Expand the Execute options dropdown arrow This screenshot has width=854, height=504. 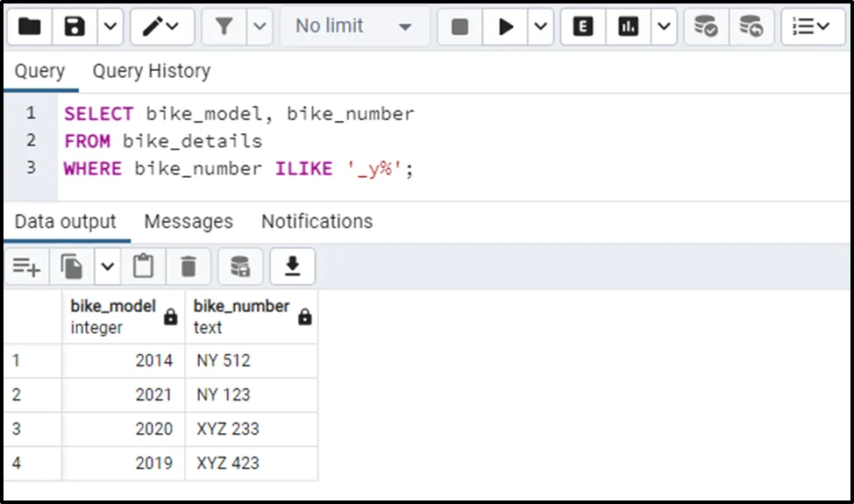click(540, 27)
